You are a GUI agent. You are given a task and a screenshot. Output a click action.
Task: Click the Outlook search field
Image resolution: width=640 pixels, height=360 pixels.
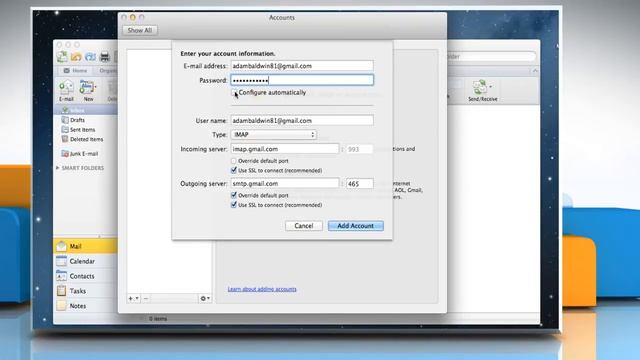coord(492,57)
